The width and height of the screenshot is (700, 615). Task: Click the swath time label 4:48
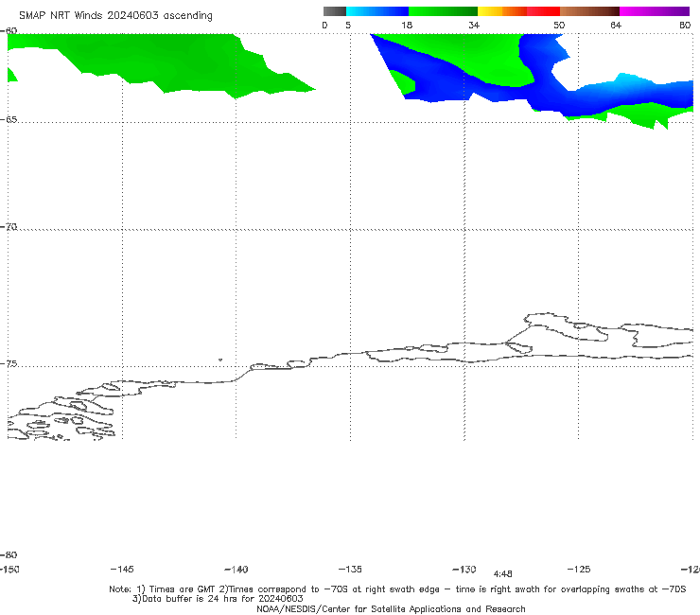[x=502, y=574]
